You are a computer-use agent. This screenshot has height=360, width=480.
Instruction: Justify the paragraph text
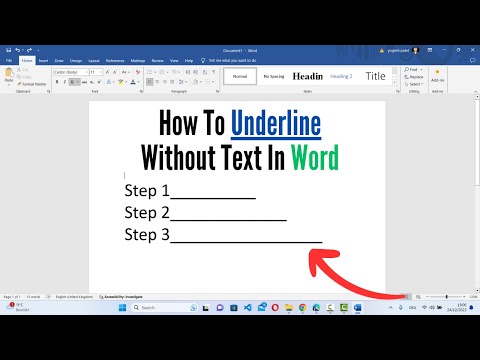[x=172, y=82]
